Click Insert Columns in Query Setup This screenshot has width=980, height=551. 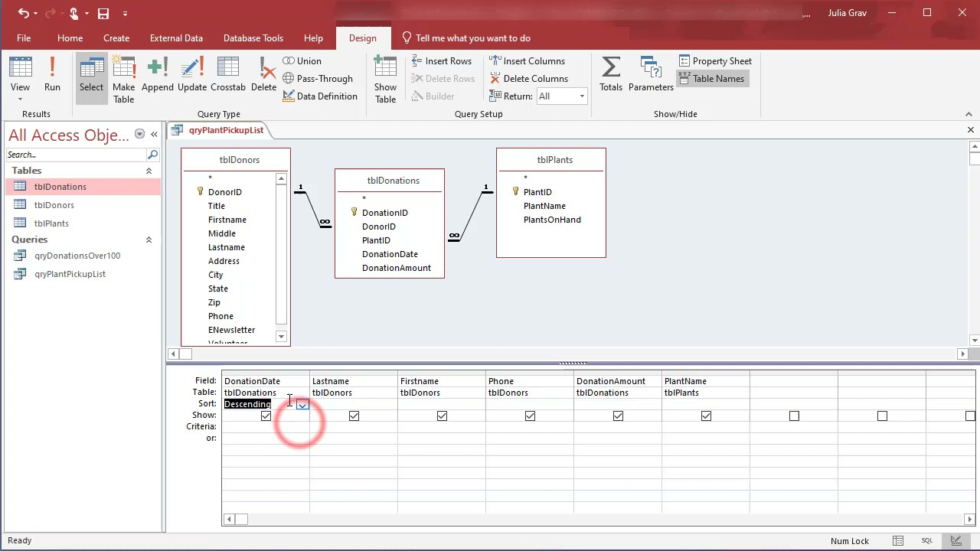527,61
